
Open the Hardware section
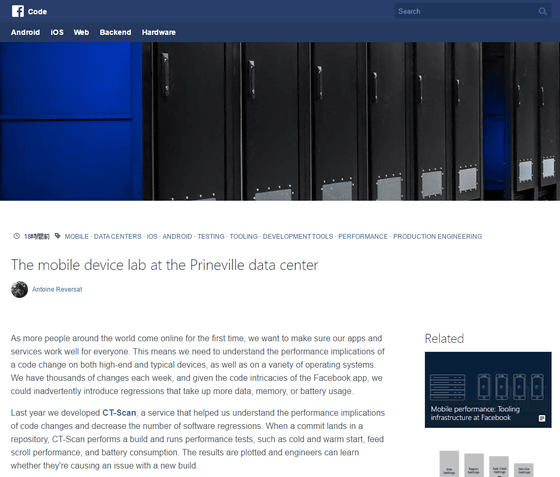[x=159, y=32]
